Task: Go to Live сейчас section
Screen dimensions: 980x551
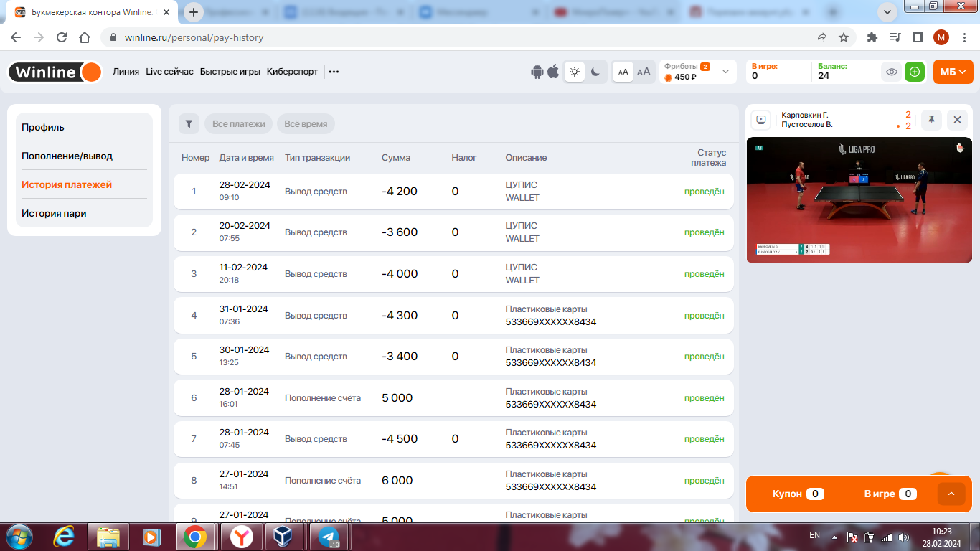Action: (x=169, y=72)
